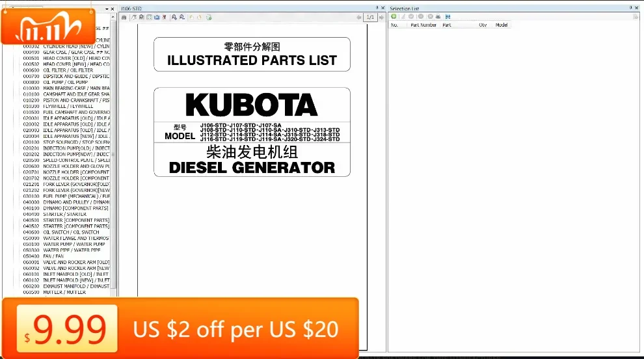
Task: Select 'SPEED CONTROL PLATE' row
Action: pos(66,160)
